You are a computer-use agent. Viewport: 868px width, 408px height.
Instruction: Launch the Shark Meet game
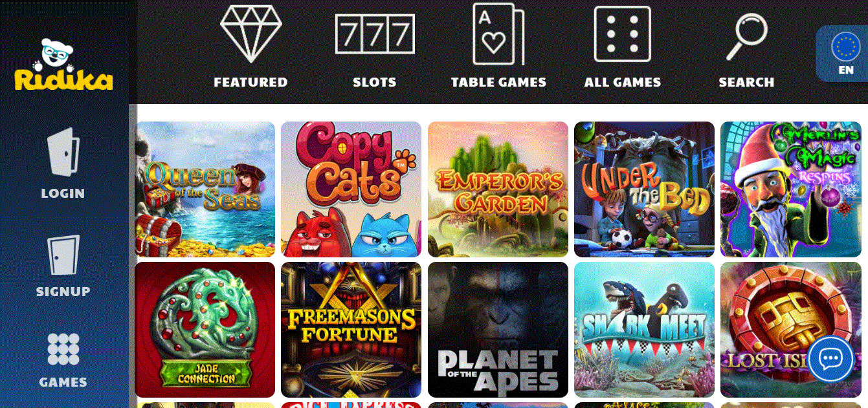coord(644,330)
